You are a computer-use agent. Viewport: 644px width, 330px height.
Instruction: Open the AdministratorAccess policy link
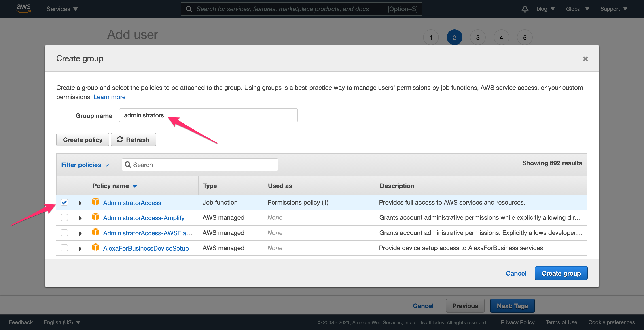click(132, 203)
